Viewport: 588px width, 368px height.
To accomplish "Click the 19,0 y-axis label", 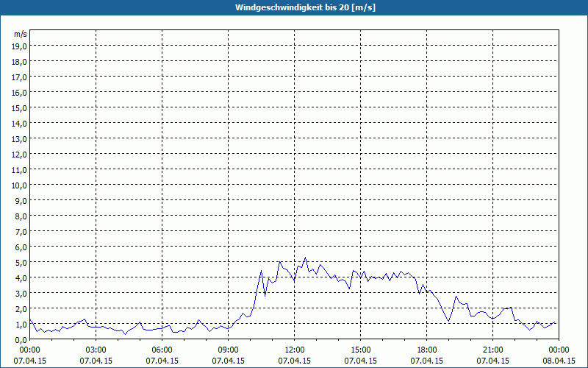I will point(20,46).
